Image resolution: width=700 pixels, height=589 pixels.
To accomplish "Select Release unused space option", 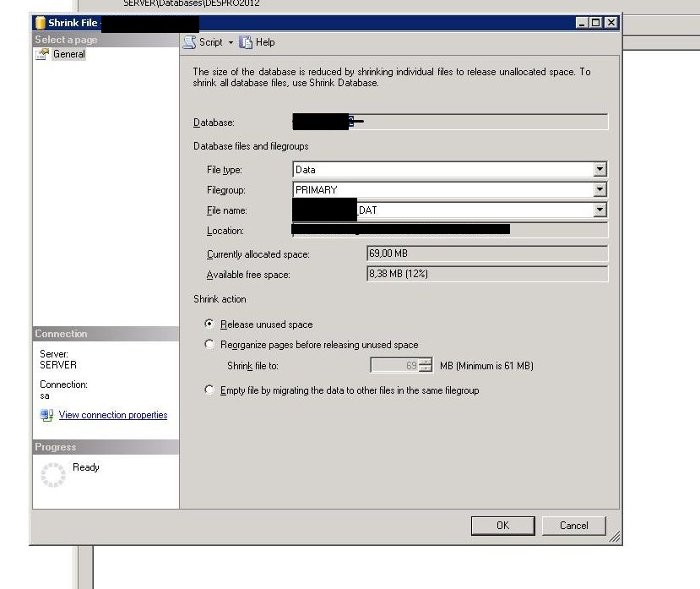I will point(209,324).
